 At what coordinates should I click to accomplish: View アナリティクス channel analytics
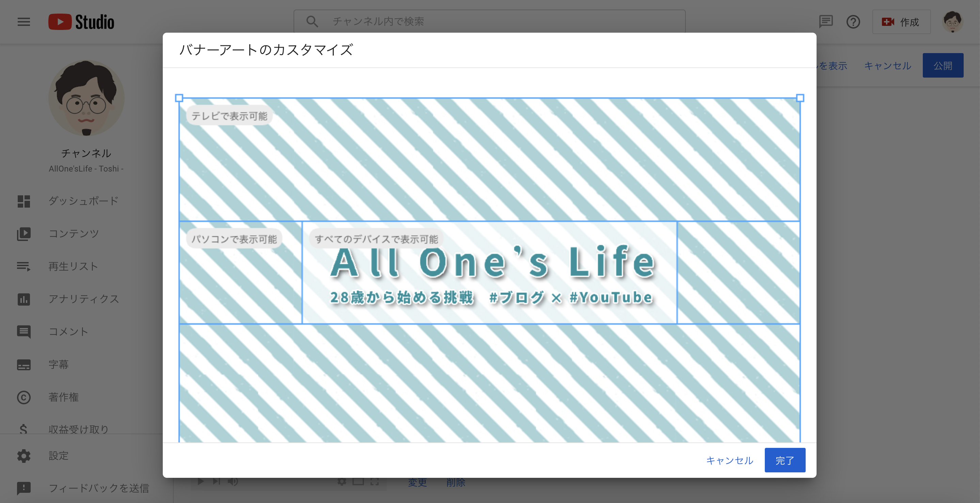[x=83, y=299]
